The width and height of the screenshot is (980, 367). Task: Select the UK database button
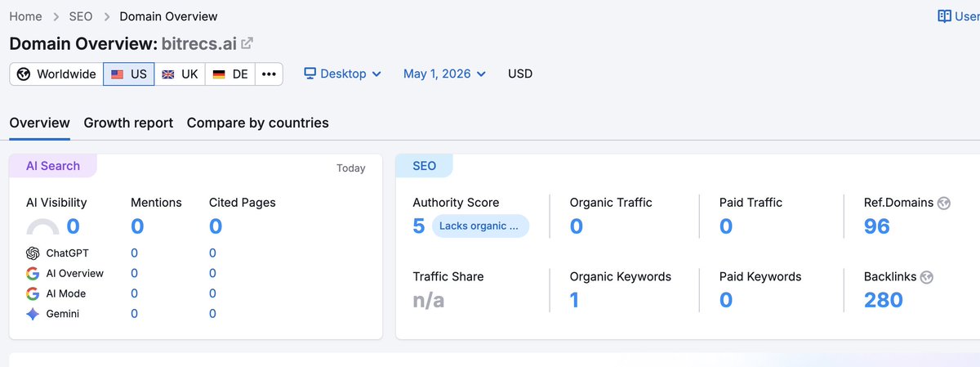pos(180,74)
